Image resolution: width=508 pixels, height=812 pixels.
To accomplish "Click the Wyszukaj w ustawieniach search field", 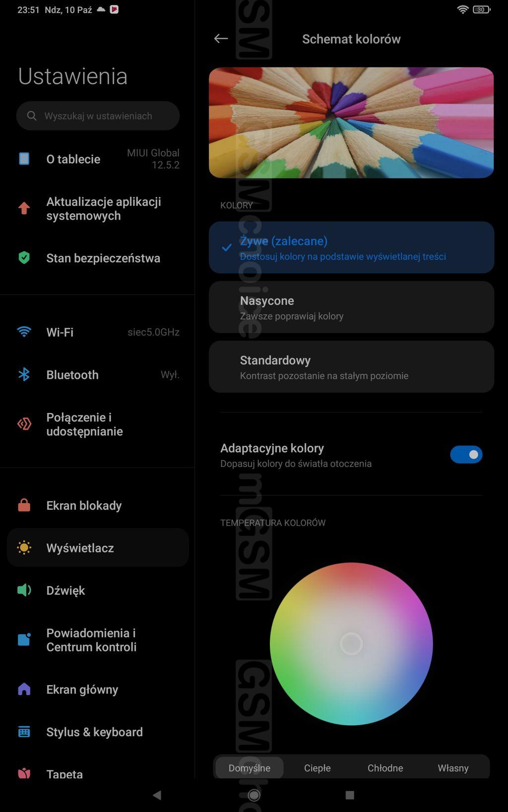I will point(98,116).
